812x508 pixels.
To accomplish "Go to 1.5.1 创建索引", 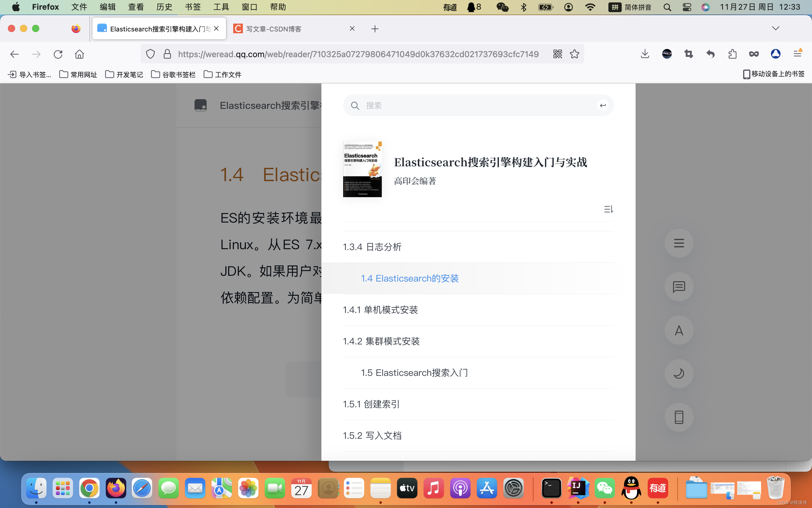I will coord(478,404).
